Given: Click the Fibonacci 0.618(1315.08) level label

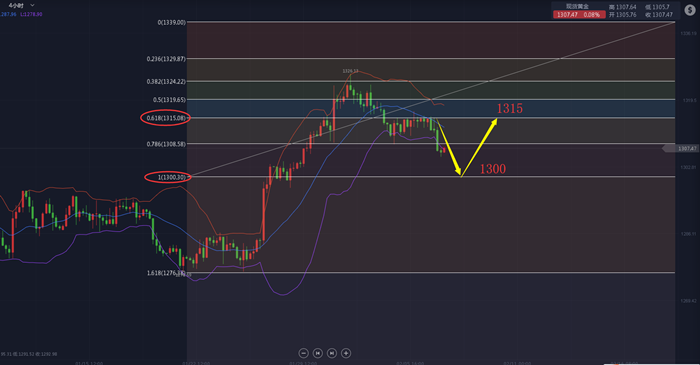Looking at the screenshot, I should [x=166, y=118].
